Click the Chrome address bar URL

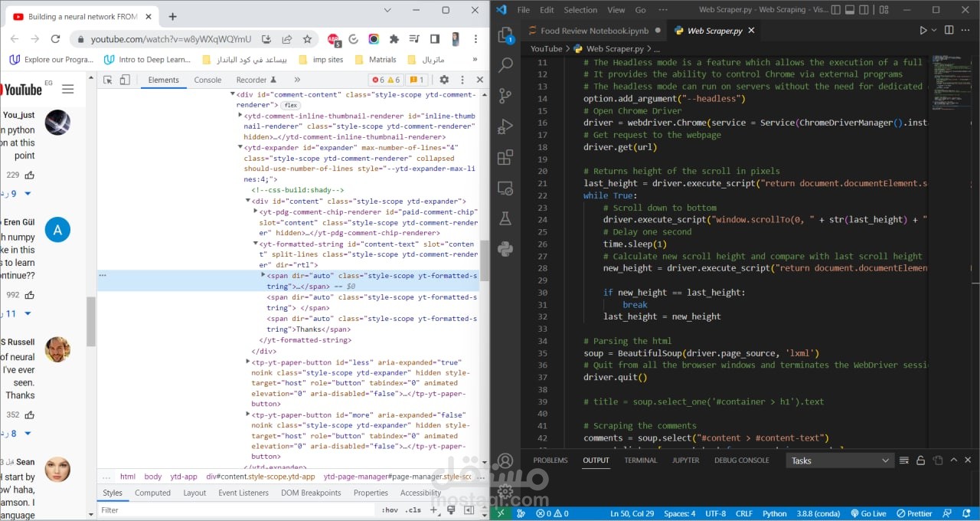(x=171, y=39)
